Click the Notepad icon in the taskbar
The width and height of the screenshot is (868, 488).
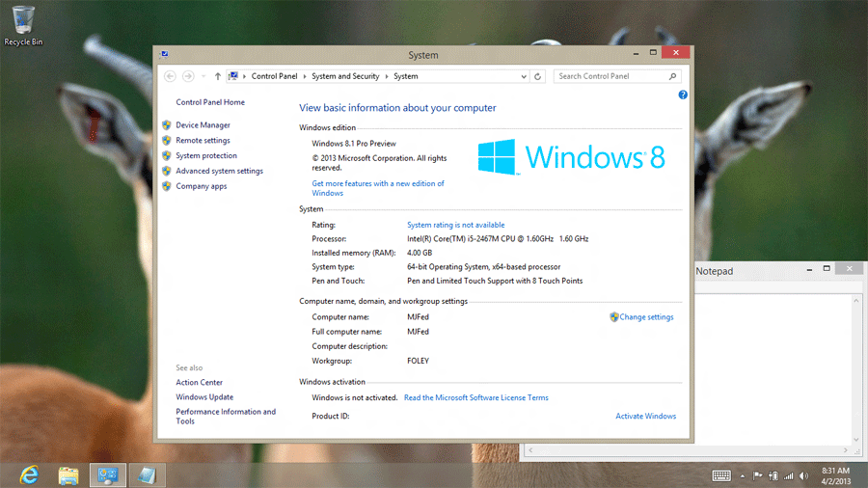coord(147,474)
